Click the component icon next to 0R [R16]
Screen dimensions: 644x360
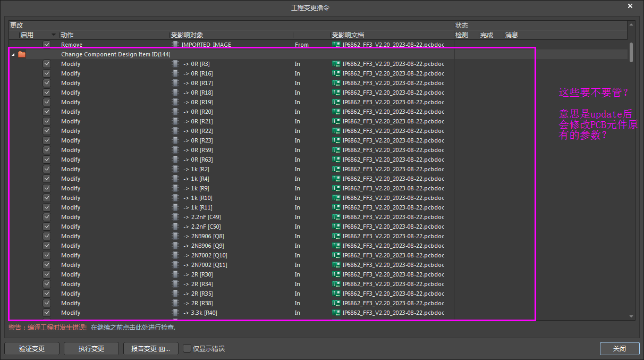[x=175, y=73]
